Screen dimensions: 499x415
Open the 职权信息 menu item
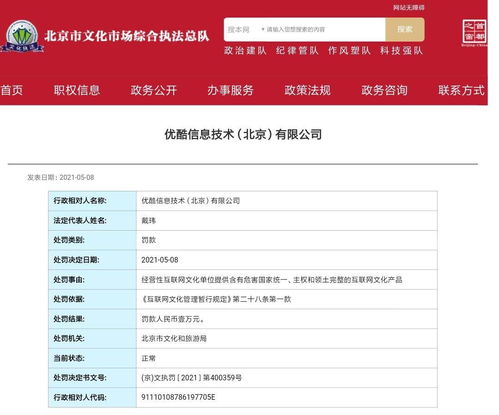click(77, 90)
